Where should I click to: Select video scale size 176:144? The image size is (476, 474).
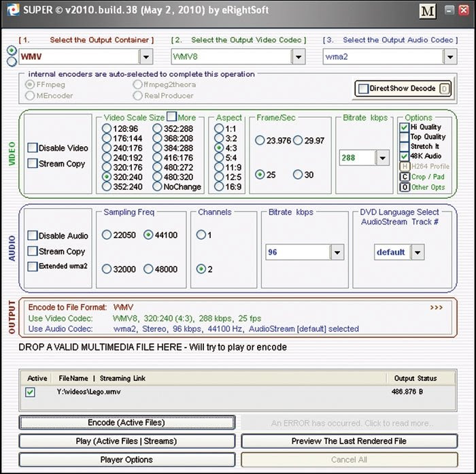point(107,138)
